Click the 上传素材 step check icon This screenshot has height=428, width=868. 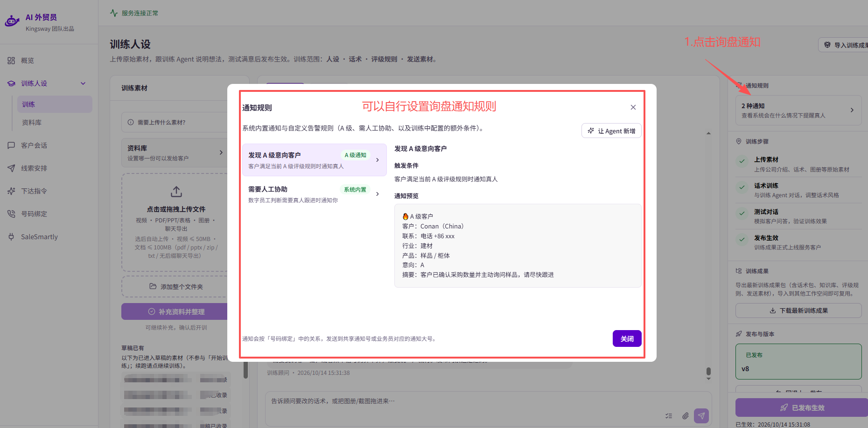[x=742, y=162]
